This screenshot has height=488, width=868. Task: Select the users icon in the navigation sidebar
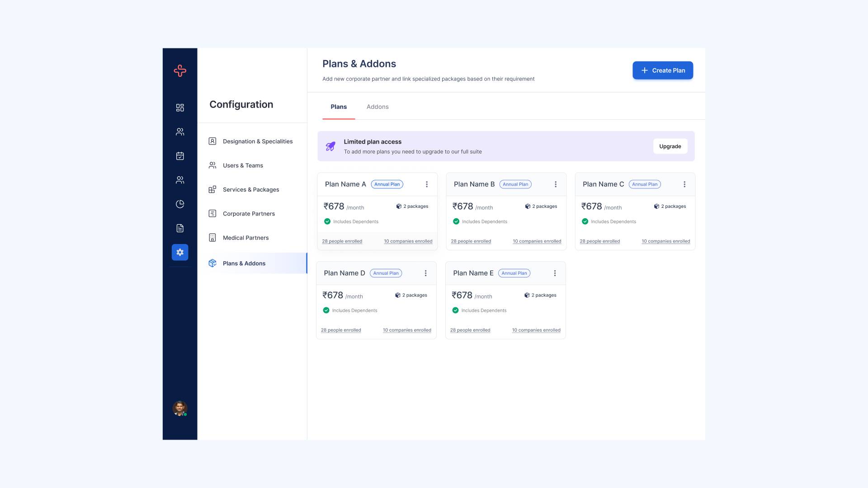179,131
